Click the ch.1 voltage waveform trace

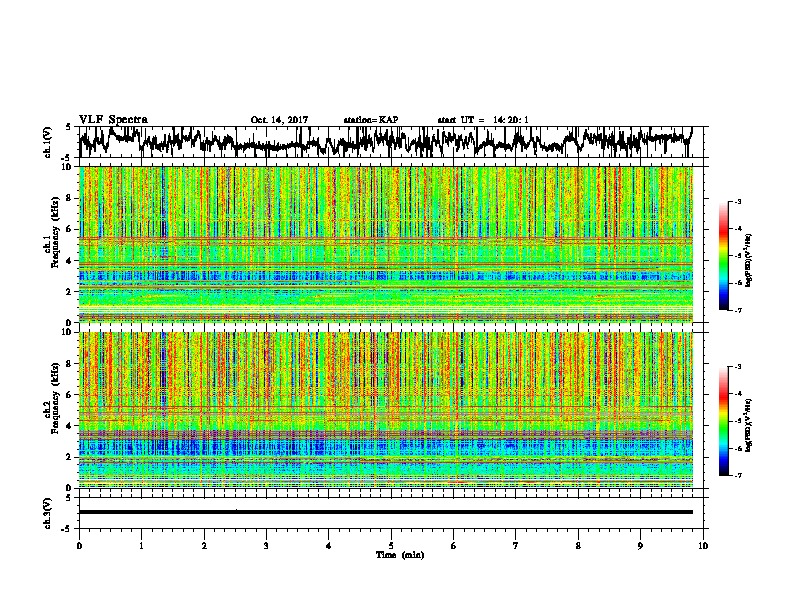386,142
